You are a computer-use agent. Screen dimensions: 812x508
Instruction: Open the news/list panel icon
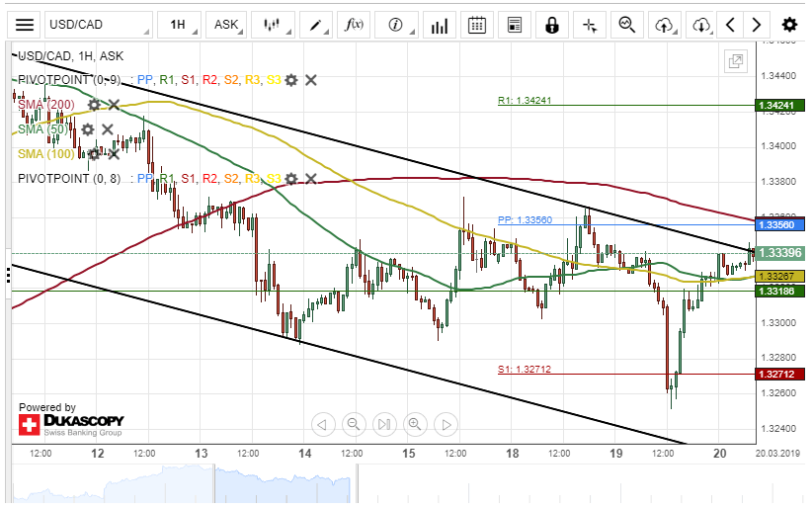(x=515, y=25)
